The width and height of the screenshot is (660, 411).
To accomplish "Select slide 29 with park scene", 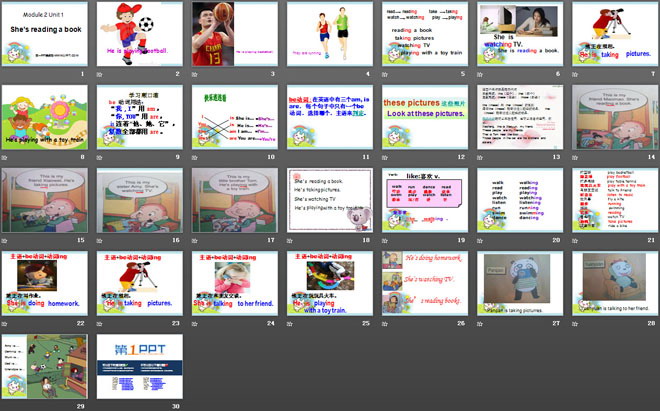I will 45,366.
